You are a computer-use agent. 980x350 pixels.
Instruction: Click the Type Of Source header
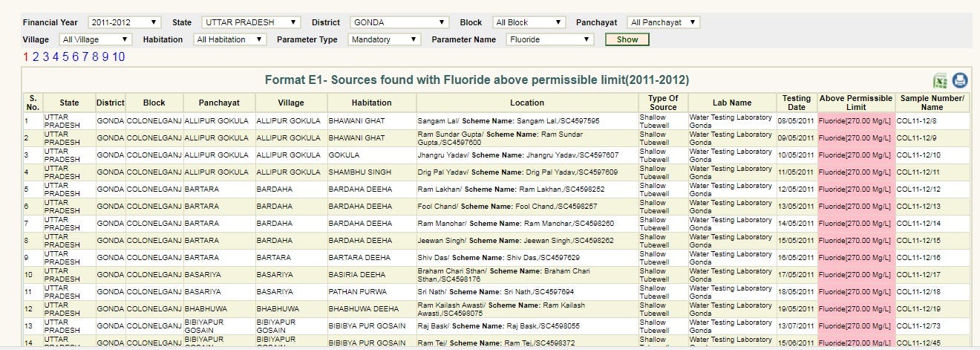[663, 103]
